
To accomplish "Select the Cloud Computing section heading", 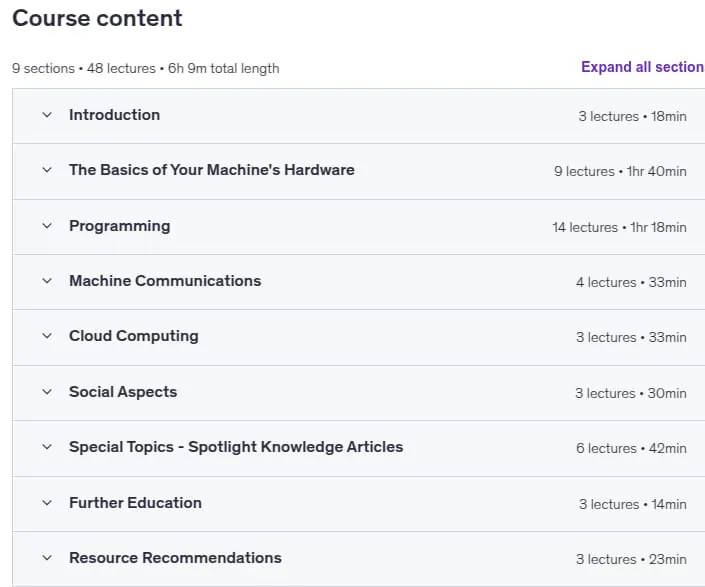I will (x=134, y=336).
